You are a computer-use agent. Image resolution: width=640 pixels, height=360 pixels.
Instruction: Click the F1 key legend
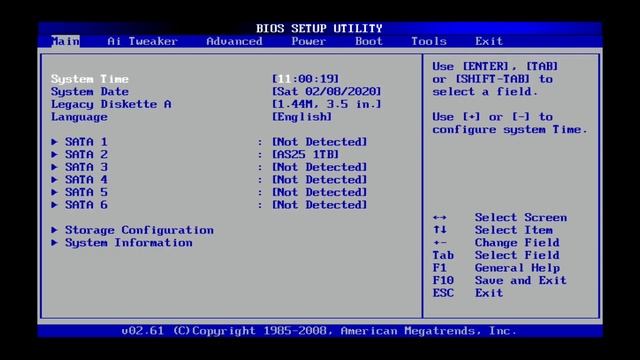coord(440,268)
